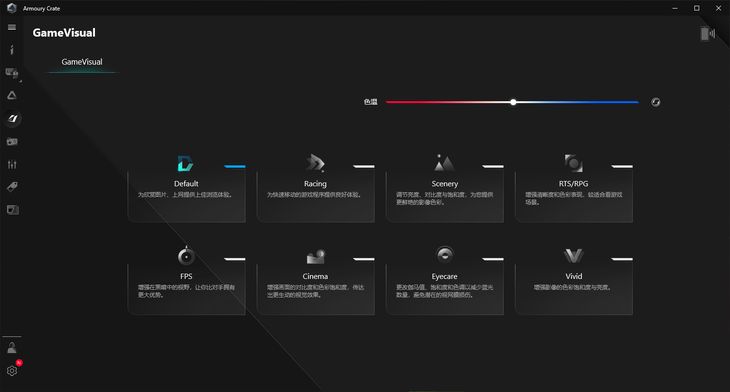Click the color temperature slider handle
730x392 pixels.
click(x=513, y=102)
